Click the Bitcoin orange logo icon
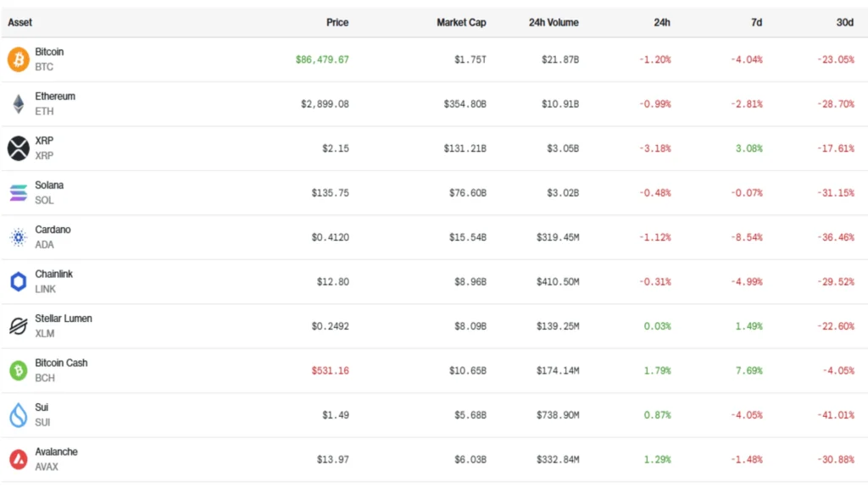 [18, 59]
